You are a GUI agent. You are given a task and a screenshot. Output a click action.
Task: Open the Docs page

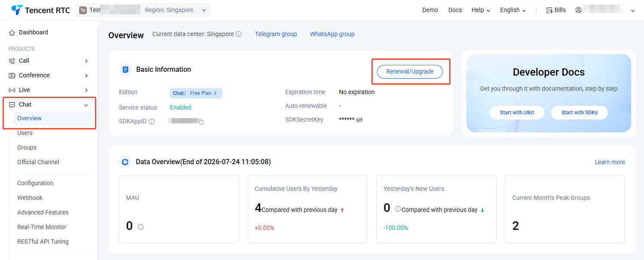(x=455, y=10)
